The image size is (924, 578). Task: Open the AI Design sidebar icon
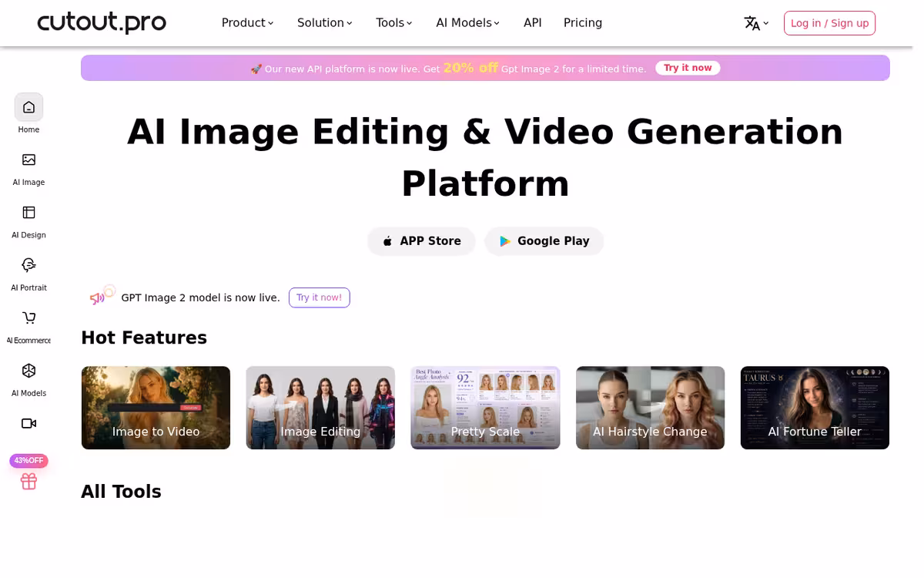click(x=28, y=212)
